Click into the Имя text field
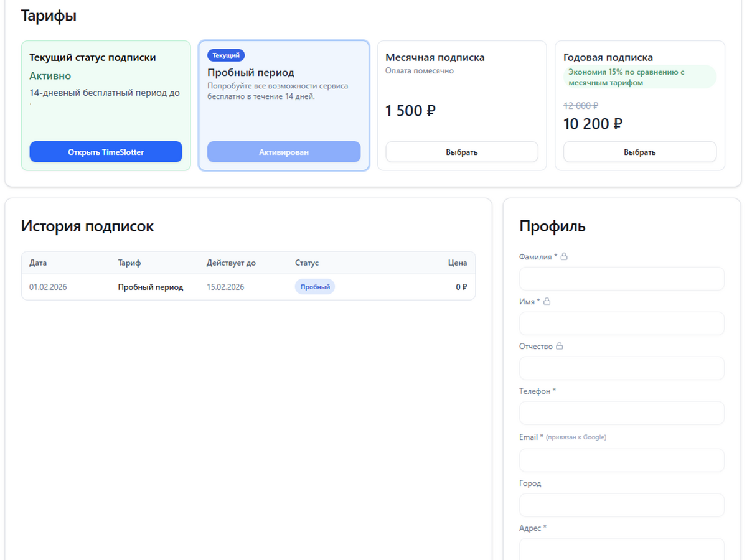Viewport: 747px width, 560px height. (621, 324)
